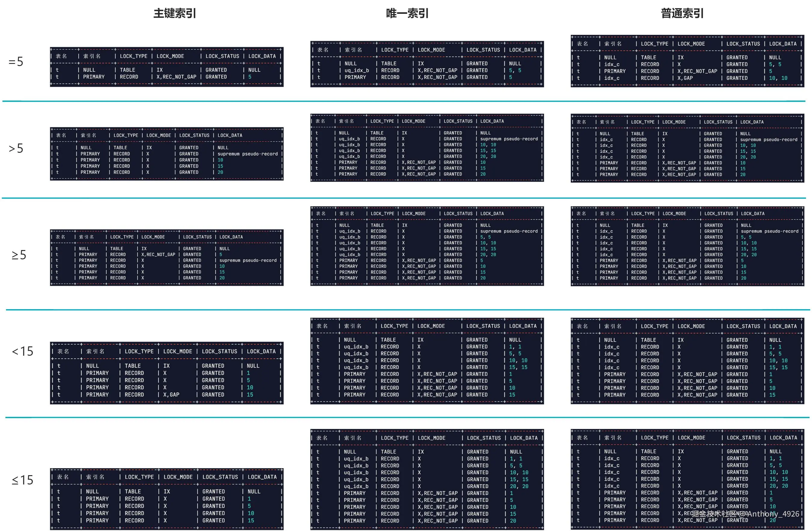Click the <15 row label
Image resolution: width=812 pixels, height=531 pixels.
[23, 351]
